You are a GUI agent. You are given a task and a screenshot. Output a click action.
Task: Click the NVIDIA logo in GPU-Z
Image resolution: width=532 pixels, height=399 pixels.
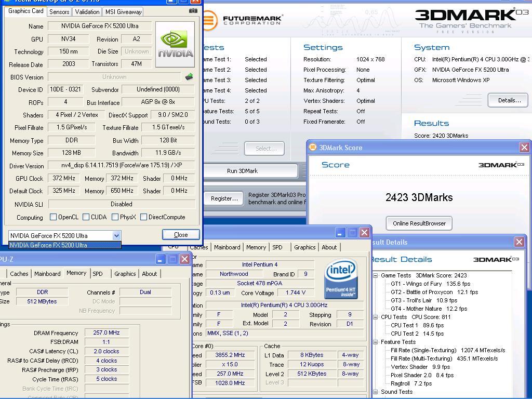(x=175, y=45)
